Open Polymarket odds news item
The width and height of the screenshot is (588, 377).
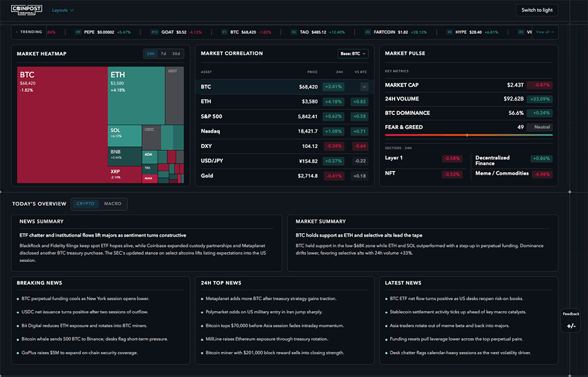click(264, 312)
